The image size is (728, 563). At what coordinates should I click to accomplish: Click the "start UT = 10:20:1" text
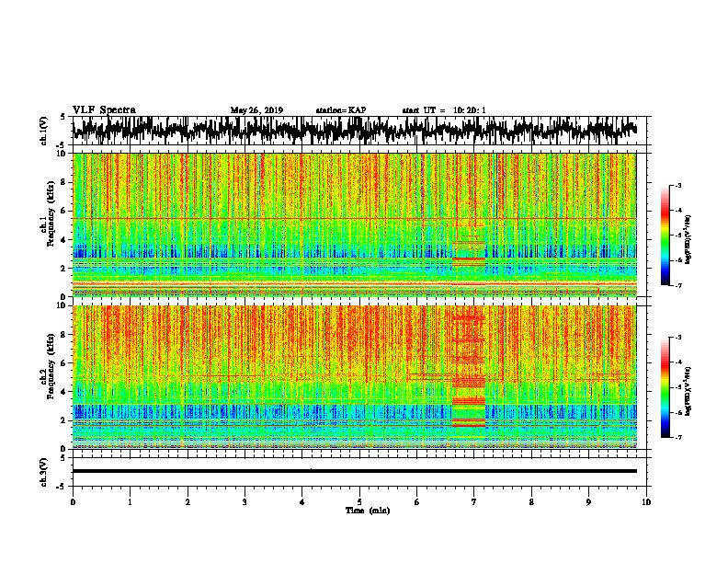tap(444, 110)
